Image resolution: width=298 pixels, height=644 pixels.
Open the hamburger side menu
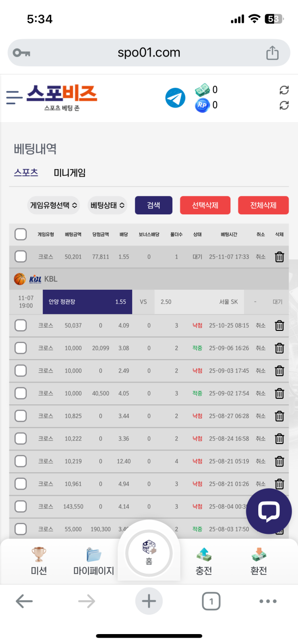14,97
